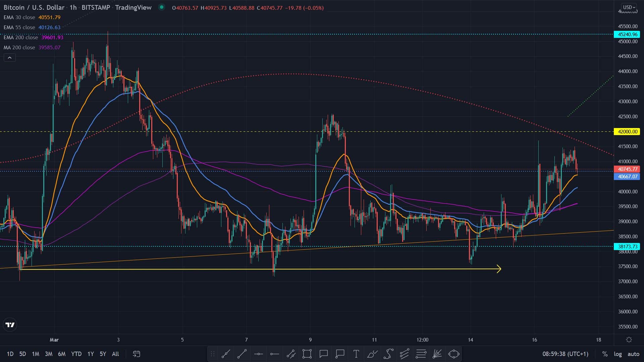The width and height of the screenshot is (644, 362).
Task: Click the 1h interval label
Action: click(x=73, y=7)
